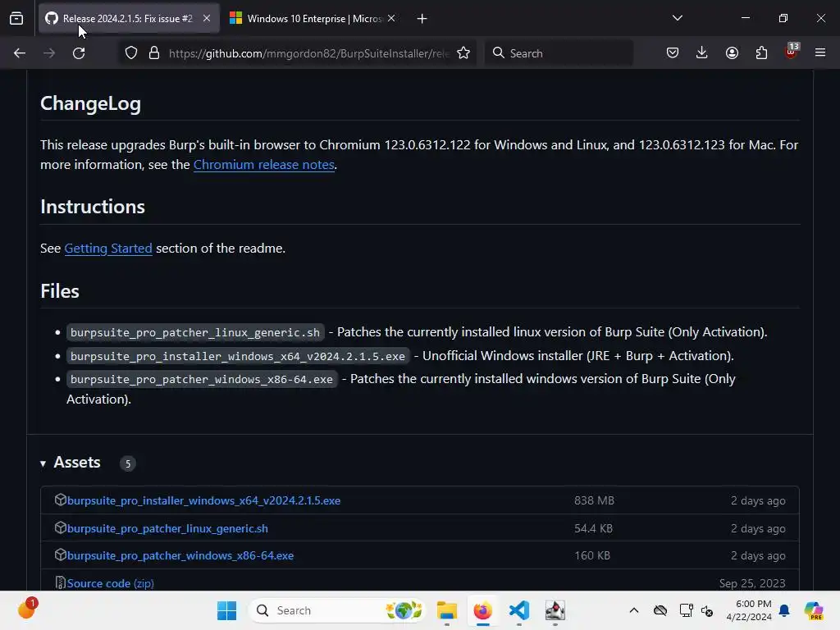Download Source code (zip)
The width and height of the screenshot is (840, 630).
(x=111, y=583)
